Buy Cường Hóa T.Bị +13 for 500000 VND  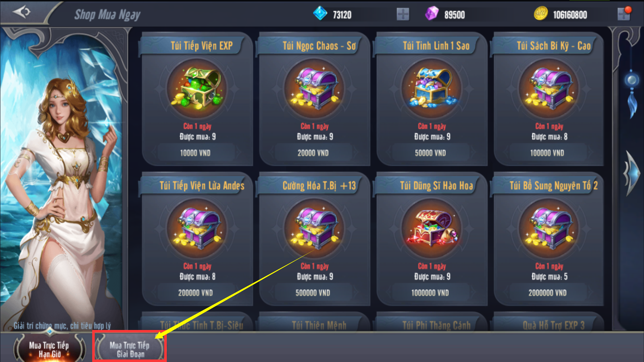coord(313,293)
